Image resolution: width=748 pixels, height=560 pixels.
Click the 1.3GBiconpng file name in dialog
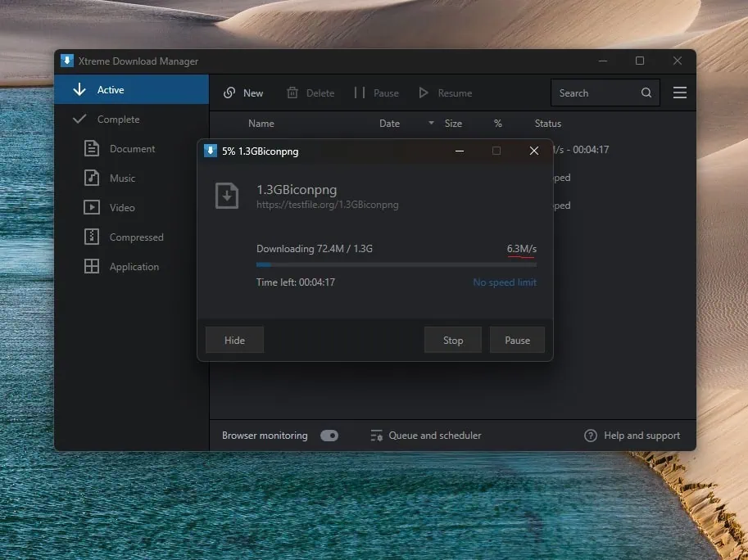(297, 190)
